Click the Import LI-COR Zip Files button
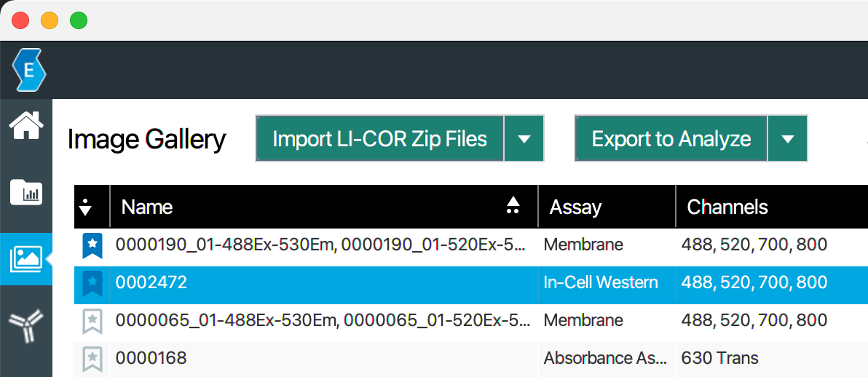Image resolution: width=868 pixels, height=377 pixels. coord(379,138)
